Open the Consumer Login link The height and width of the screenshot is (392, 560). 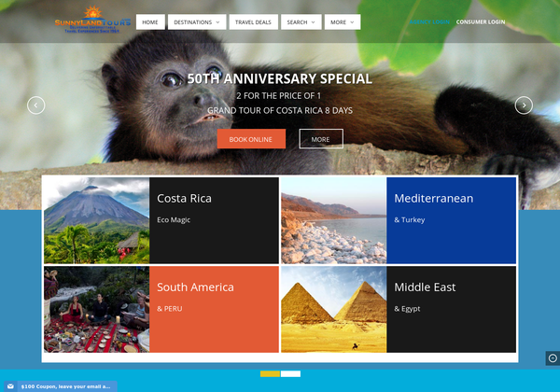[481, 21]
